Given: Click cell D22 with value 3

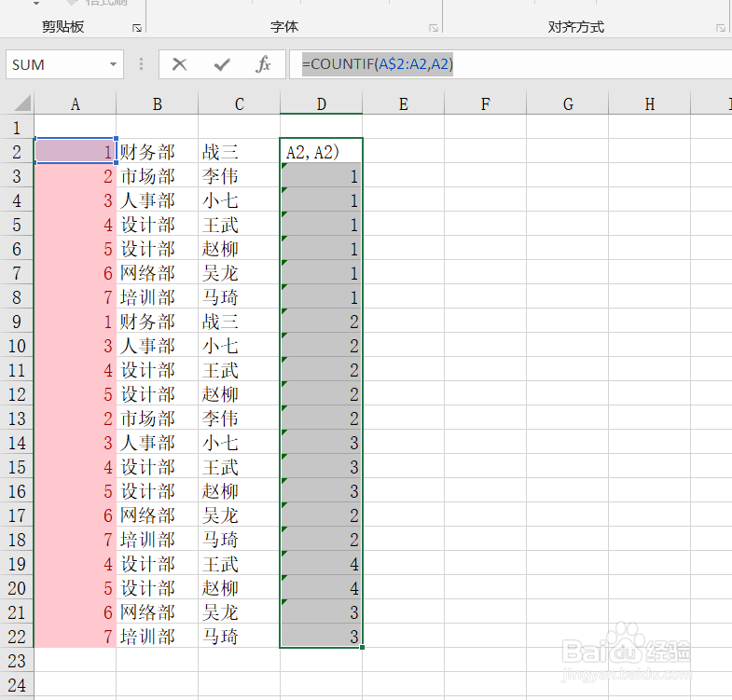Looking at the screenshot, I should coord(321,637).
